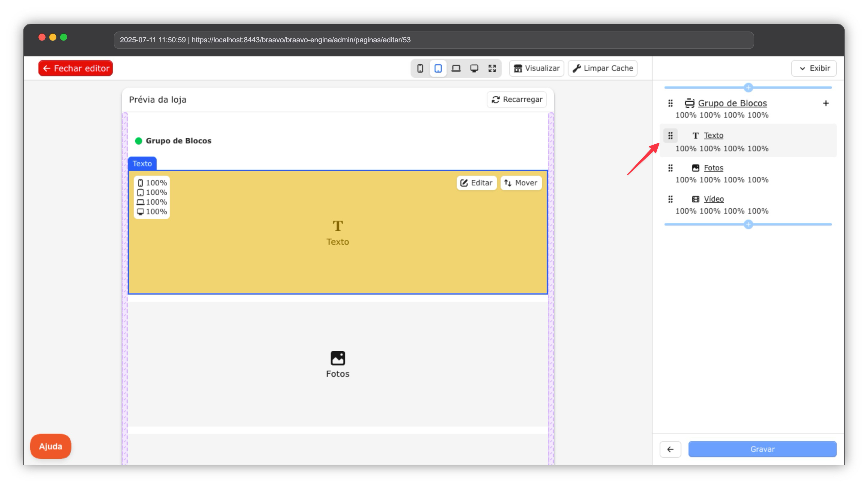Select desktop monitor preview icon
The image size is (868, 489).
[474, 68]
